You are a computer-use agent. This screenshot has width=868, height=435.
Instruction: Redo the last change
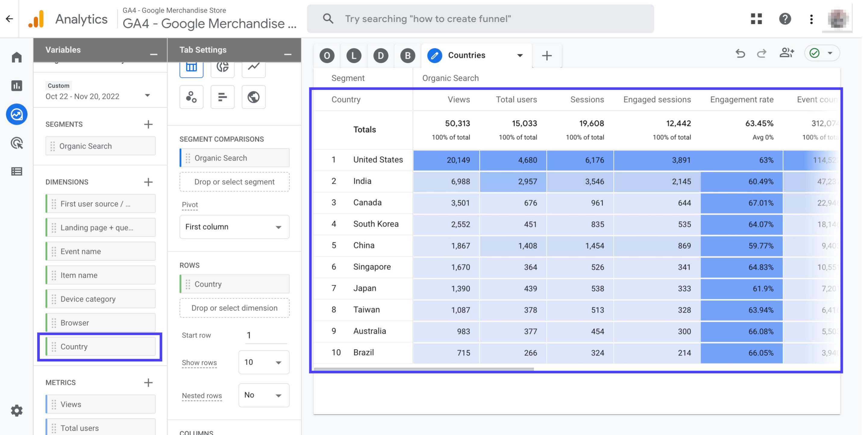(762, 53)
